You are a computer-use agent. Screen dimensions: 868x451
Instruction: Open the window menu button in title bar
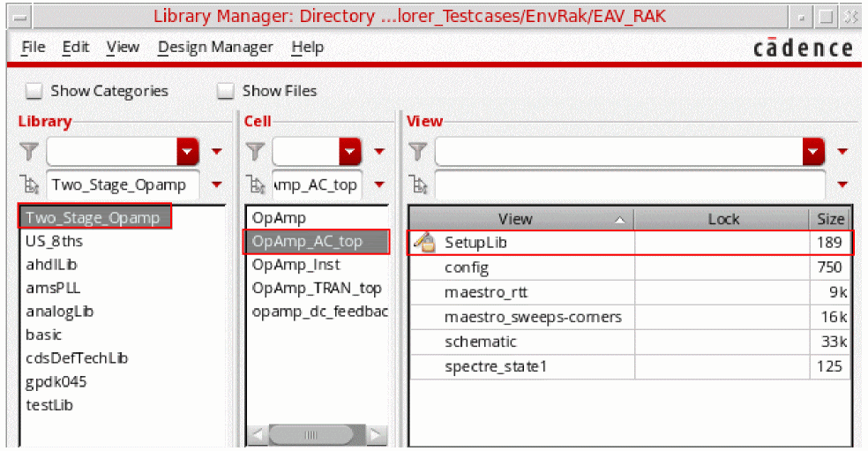pyautogui.click(x=20, y=17)
